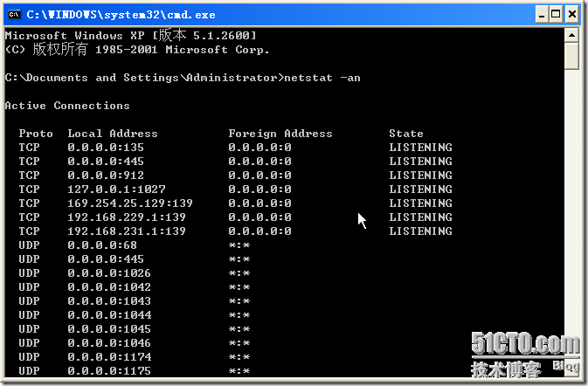Click UDP local address 0.0.0.0:1042
This screenshot has width=588, height=386.
pos(109,287)
